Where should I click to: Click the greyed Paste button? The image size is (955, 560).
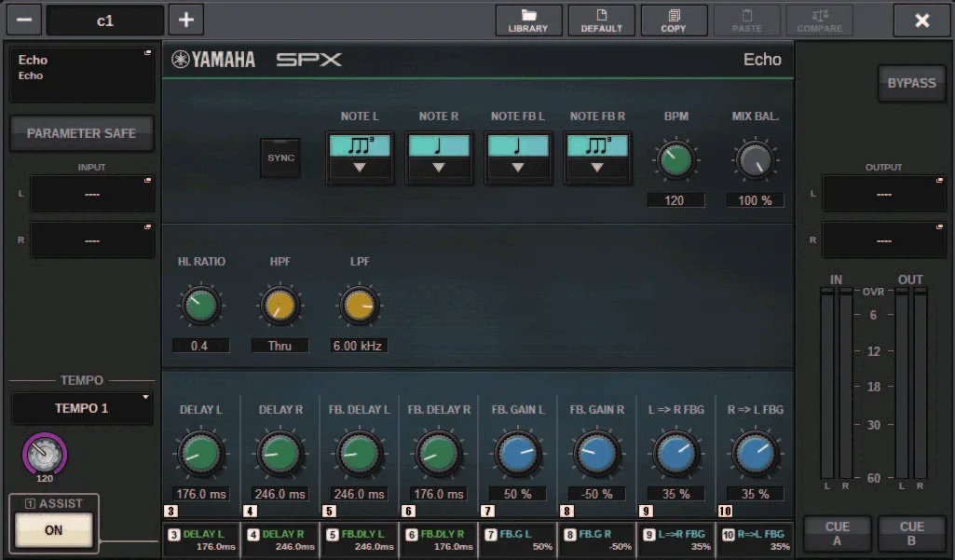746,20
